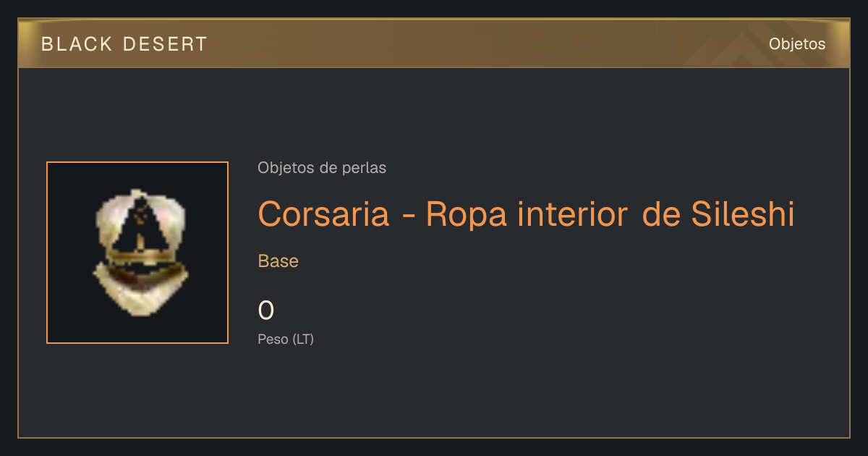Open the BLACK DESERT logo link
868x456 pixels.
tap(124, 44)
